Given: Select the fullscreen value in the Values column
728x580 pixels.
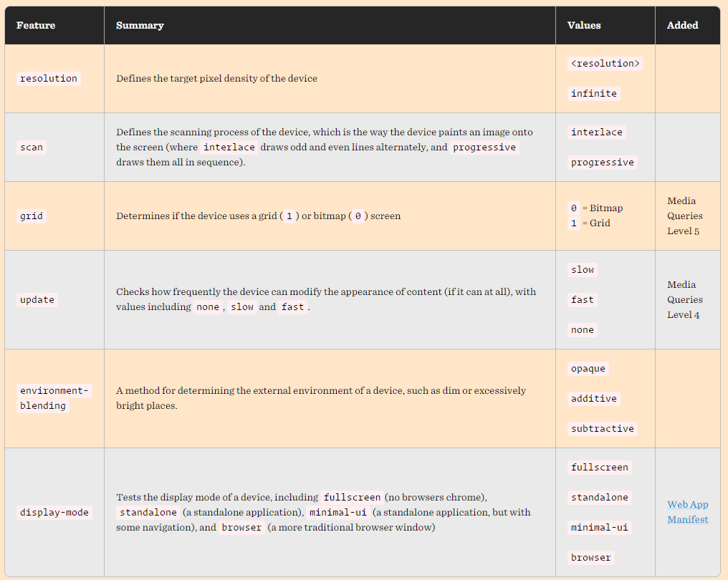Looking at the screenshot, I should 600,468.
